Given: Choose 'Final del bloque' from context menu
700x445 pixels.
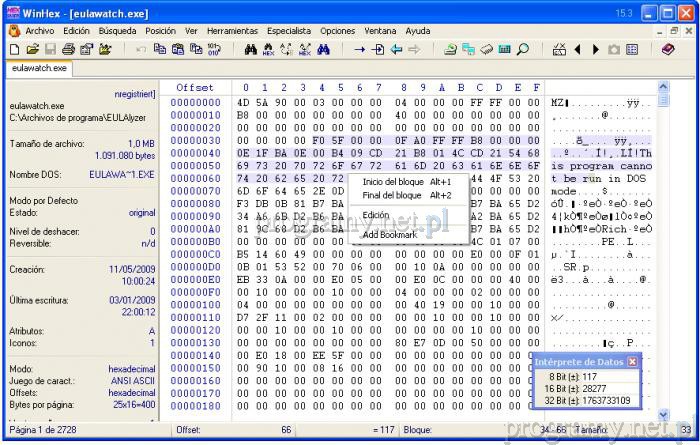Looking at the screenshot, I should [391, 195].
